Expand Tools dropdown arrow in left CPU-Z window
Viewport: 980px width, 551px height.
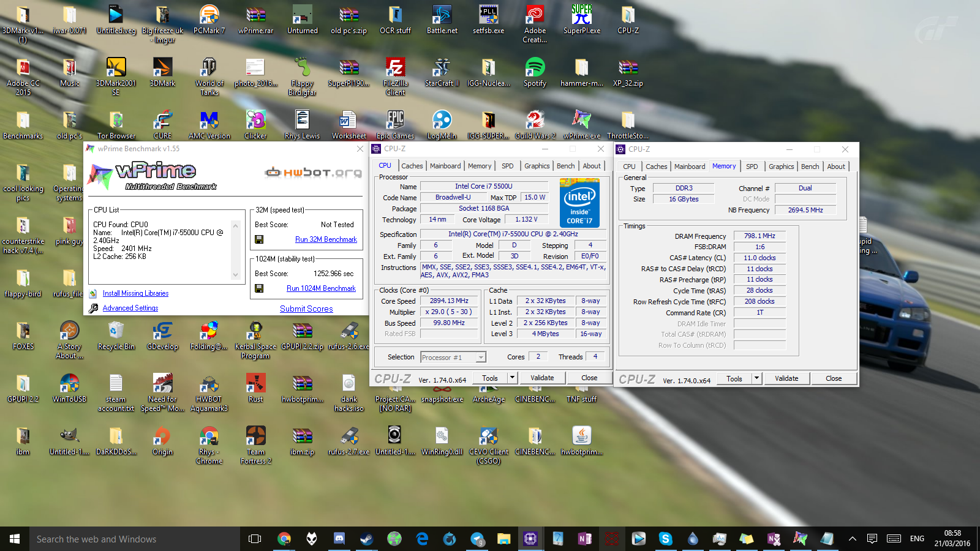(x=513, y=378)
